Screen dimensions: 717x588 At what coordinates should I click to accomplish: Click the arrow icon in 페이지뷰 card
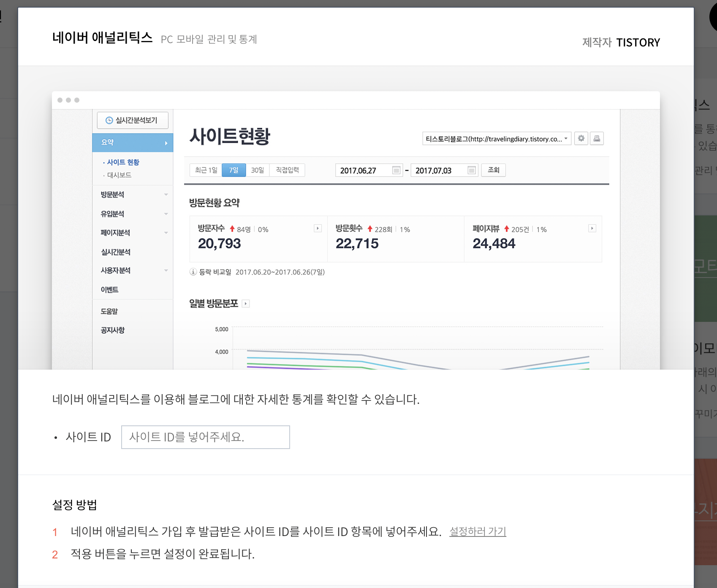click(x=592, y=229)
